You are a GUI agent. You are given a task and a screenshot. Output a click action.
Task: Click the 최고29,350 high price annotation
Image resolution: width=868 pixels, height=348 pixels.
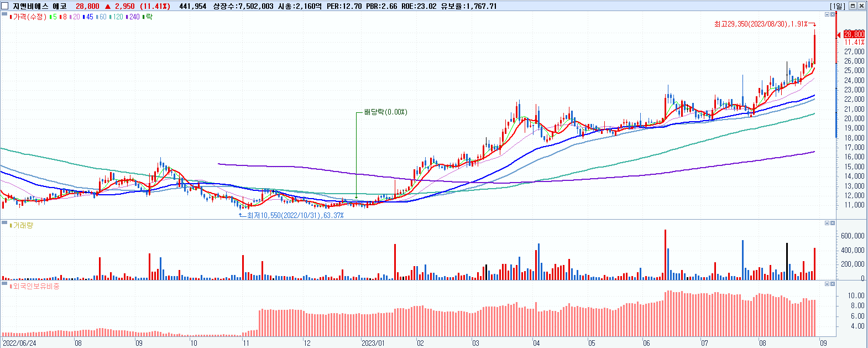pos(761,24)
